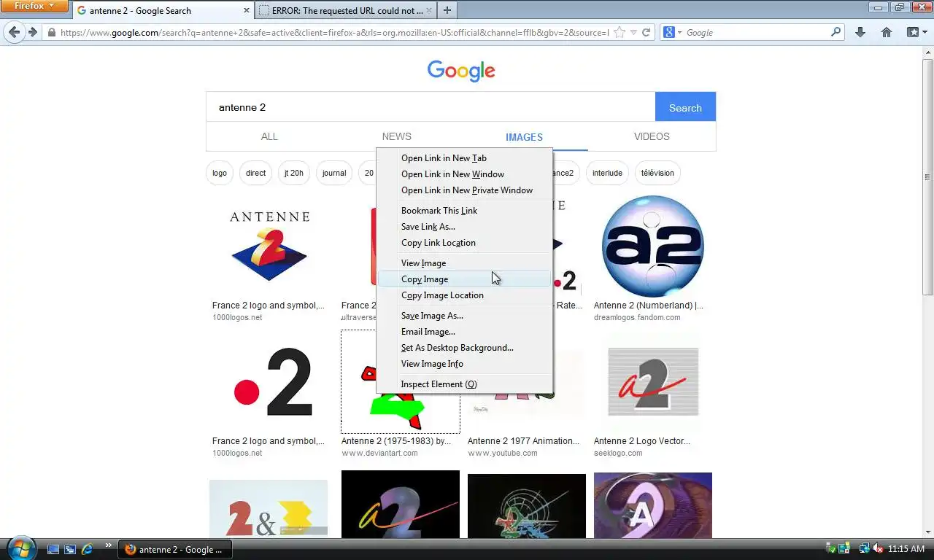Select the IMAGES results tab
This screenshot has height=560, width=934.
coord(524,137)
